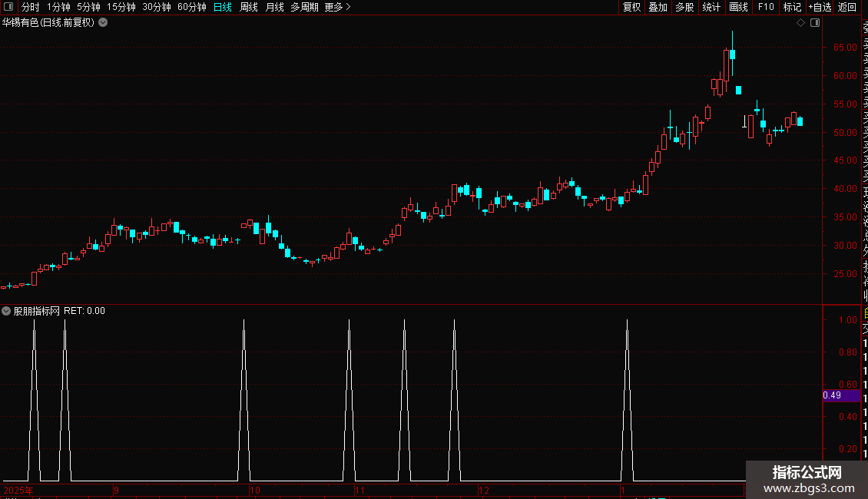Select the 日线 daily chart tab
The height and width of the screenshot is (499, 868).
pyautogui.click(x=223, y=7)
